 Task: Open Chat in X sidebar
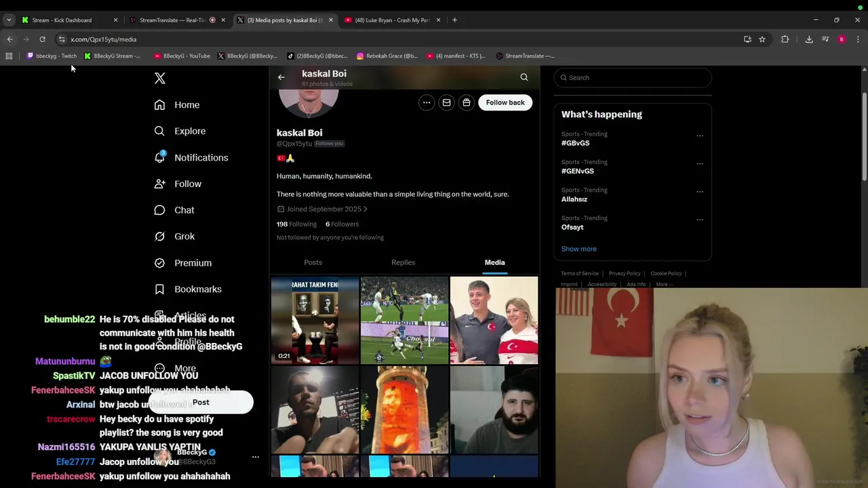pos(174,210)
